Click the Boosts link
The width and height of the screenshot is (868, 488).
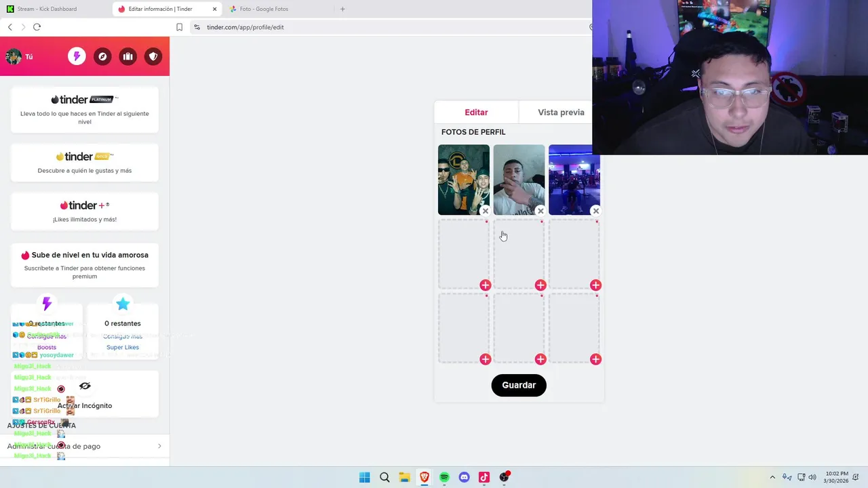47,347
